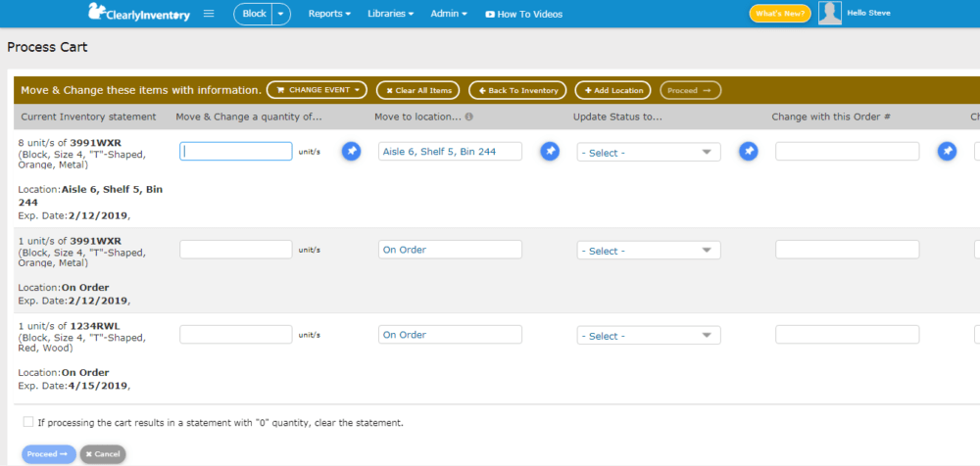Viewport: 980px width, 466px height.
Task: Click the info icon beside Move to location
Action: [468, 116]
